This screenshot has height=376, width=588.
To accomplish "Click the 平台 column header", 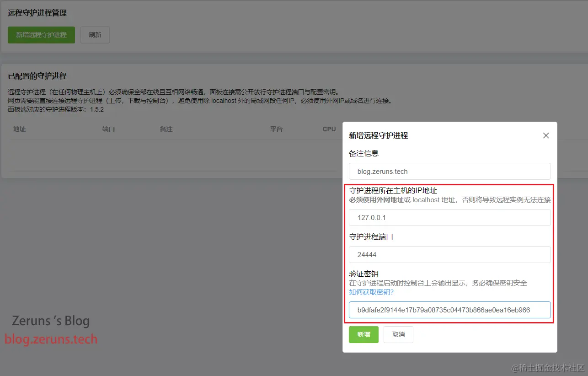I will click(x=276, y=129).
